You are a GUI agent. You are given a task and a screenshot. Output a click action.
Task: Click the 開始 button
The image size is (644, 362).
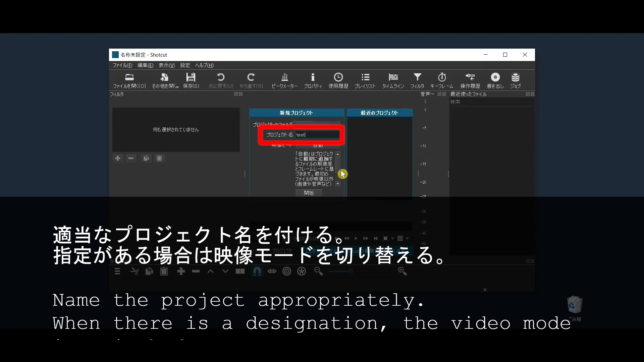309,193
